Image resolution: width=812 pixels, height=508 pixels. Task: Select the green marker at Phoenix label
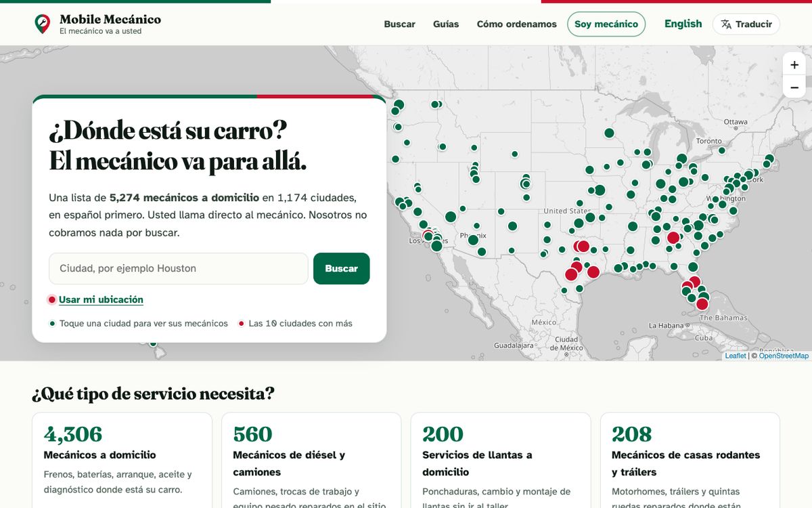[473, 240]
